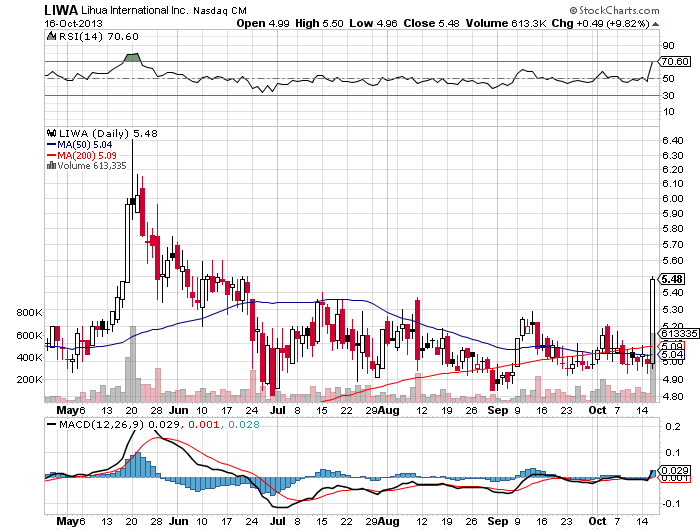
Task: Click the 400K volume axis label
Action: [x=29, y=357]
